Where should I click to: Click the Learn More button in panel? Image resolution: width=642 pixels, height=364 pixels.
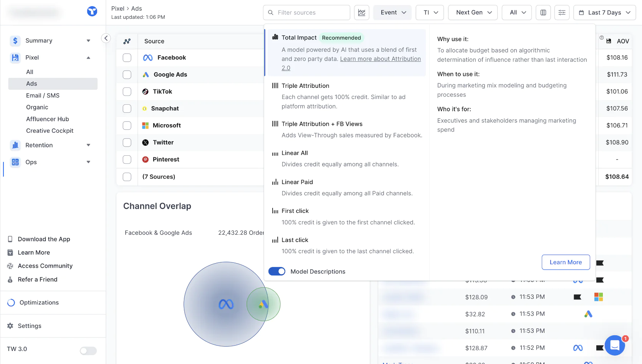[x=566, y=262]
